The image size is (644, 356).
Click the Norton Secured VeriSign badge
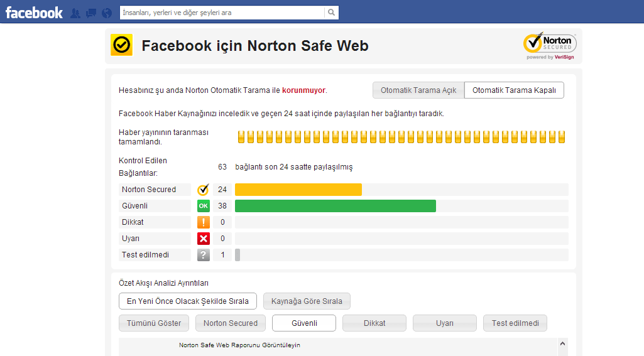pos(550,46)
